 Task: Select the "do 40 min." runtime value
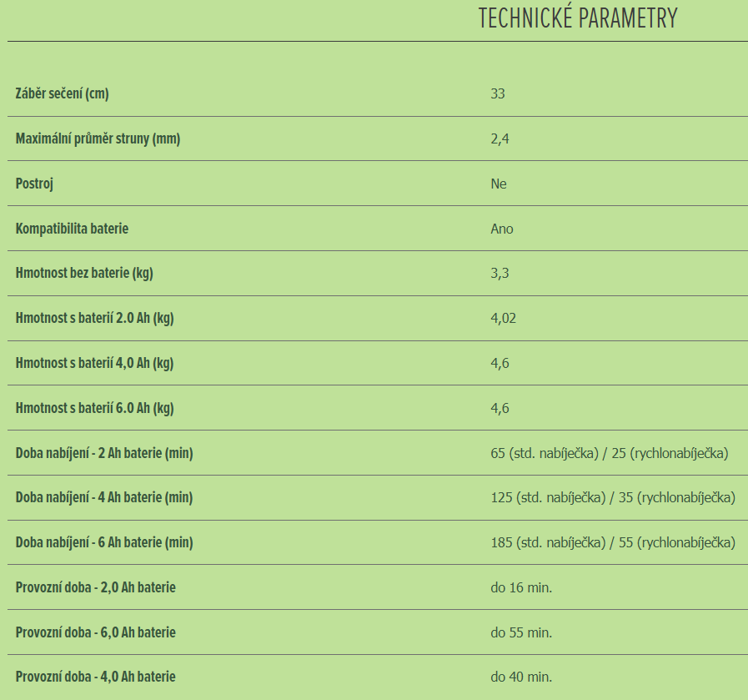coord(521,677)
